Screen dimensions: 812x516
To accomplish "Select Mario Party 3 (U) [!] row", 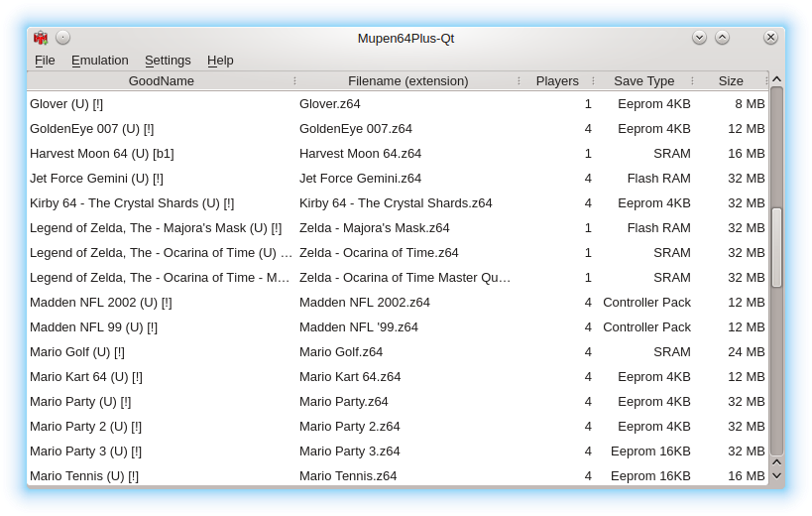I will (398, 451).
